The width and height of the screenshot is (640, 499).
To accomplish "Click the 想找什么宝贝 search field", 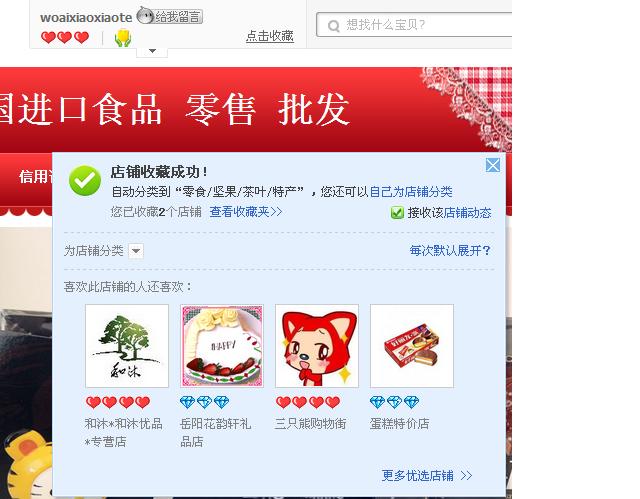I will tap(414, 25).
